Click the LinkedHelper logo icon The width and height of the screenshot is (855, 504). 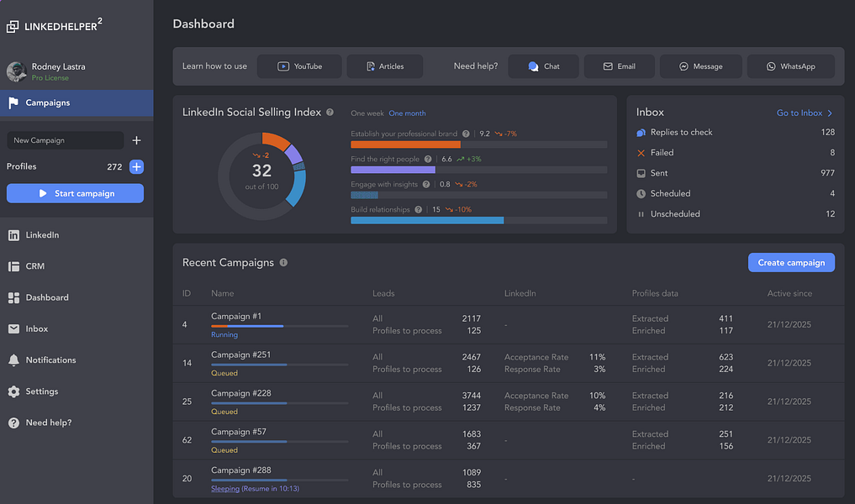[13, 27]
